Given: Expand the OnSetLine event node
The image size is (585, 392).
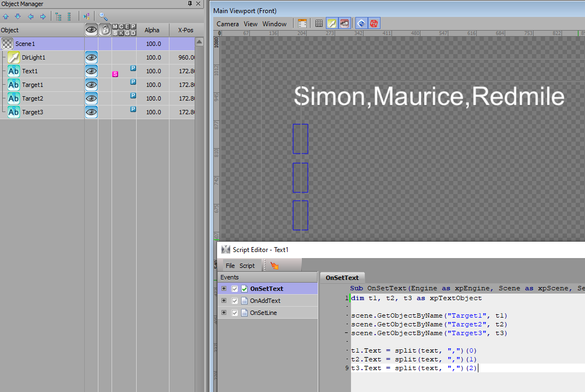Looking at the screenshot, I should (224, 313).
